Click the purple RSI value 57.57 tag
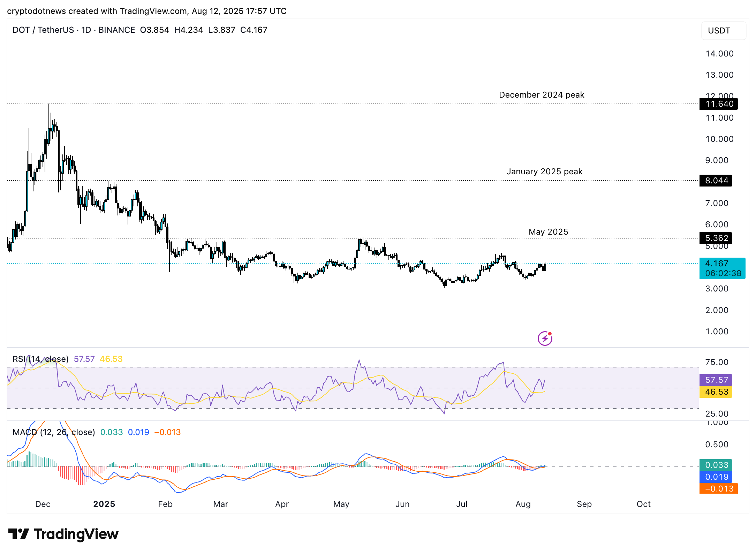Image resolution: width=756 pixels, height=555 pixels. (x=716, y=380)
